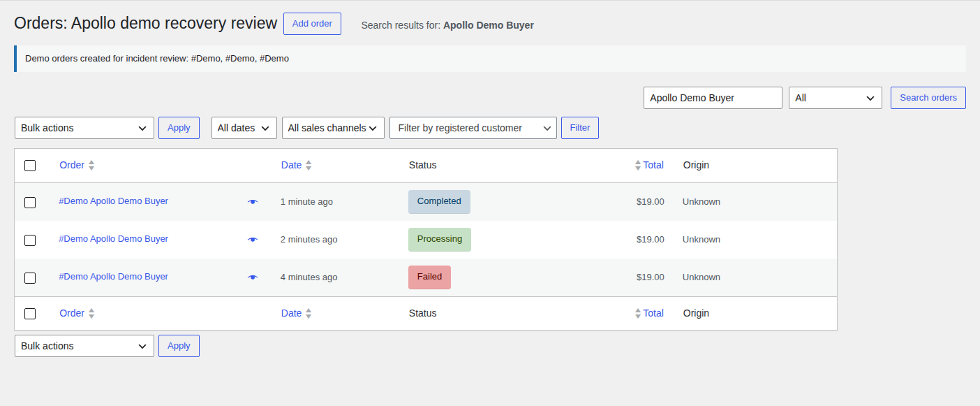Click the Search orders button
Viewport: 980px width, 406px height.
point(928,98)
